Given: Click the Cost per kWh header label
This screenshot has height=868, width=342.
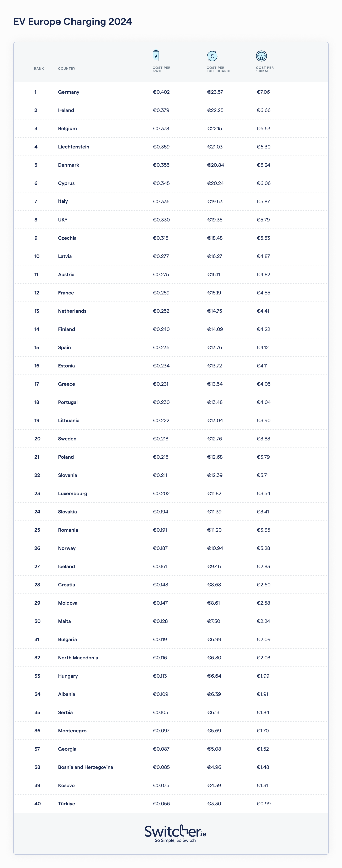Looking at the screenshot, I should pyautogui.click(x=161, y=69).
